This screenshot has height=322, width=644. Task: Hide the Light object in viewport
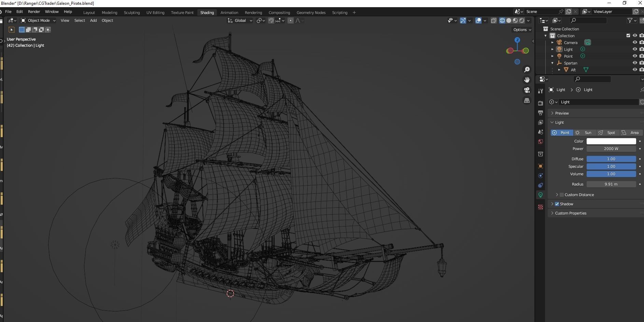pos(635,49)
